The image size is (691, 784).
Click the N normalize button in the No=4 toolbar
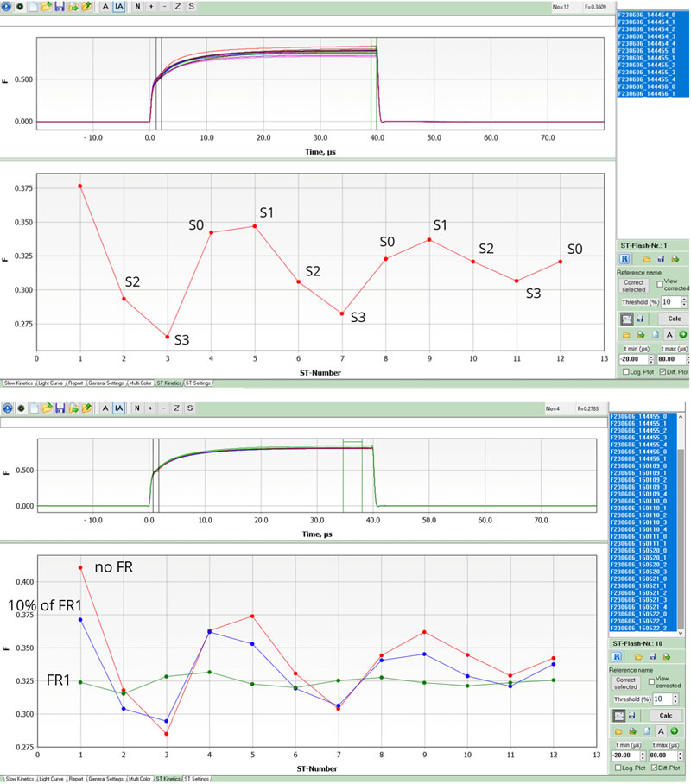[136, 408]
